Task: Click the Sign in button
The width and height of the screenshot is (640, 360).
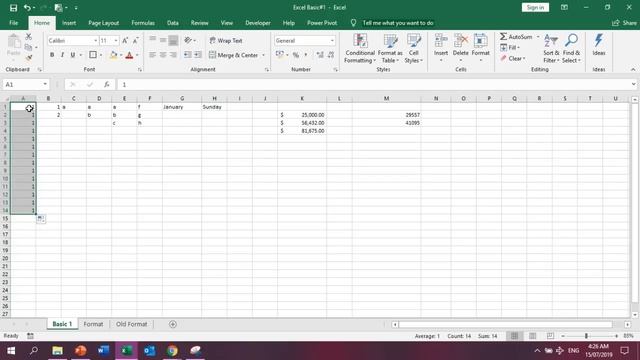Action: click(x=535, y=7)
